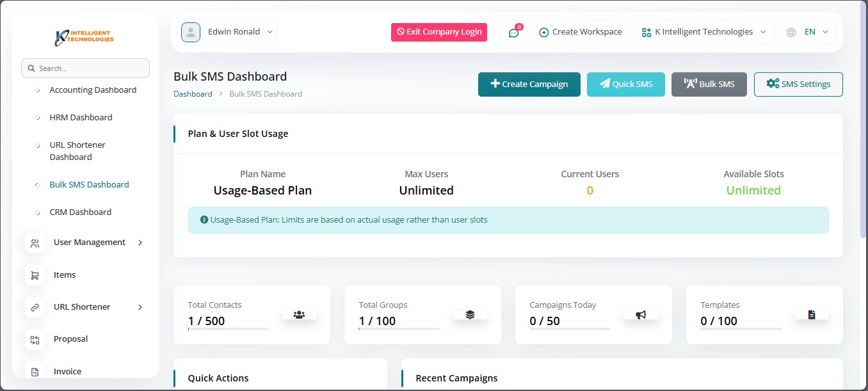This screenshot has height=391, width=868.
Task: Click the Items shopping cart icon
Action: 35,275
